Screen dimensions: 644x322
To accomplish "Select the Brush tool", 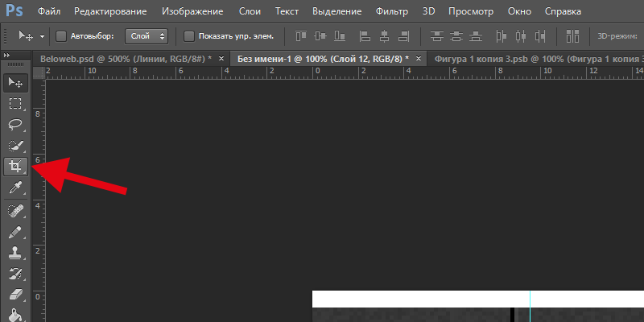I will [x=14, y=231].
